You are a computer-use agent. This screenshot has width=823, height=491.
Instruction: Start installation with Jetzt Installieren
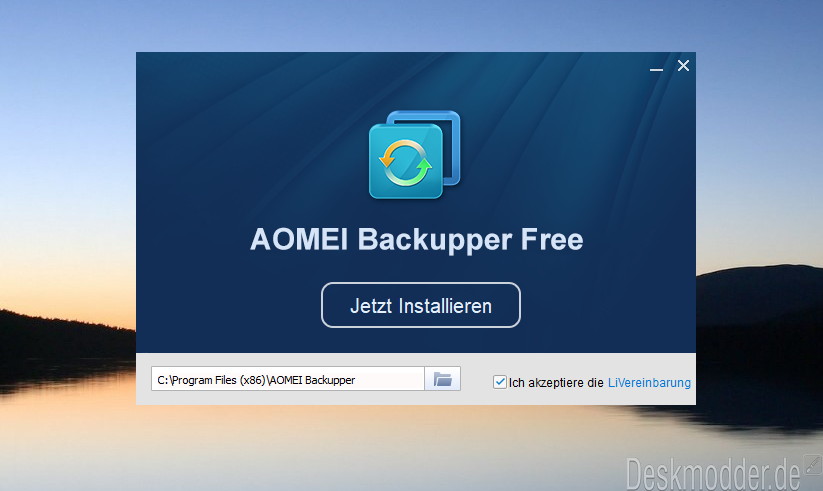(421, 305)
